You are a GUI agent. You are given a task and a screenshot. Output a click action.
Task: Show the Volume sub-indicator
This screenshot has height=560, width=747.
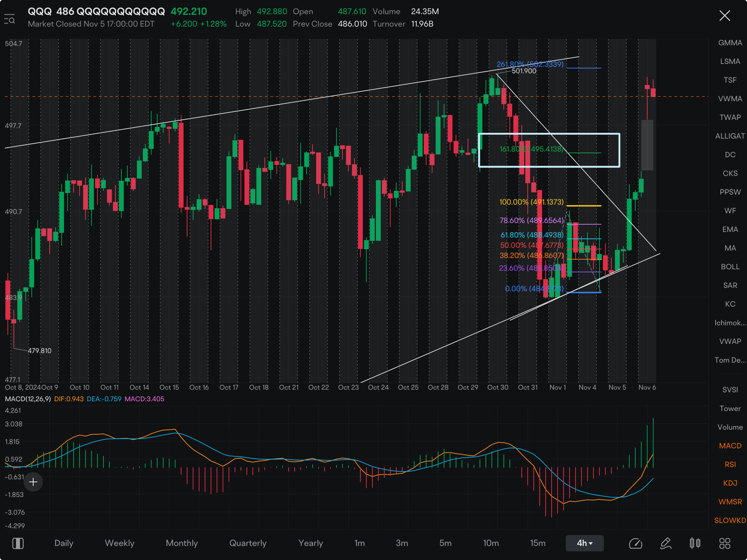click(x=730, y=427)
